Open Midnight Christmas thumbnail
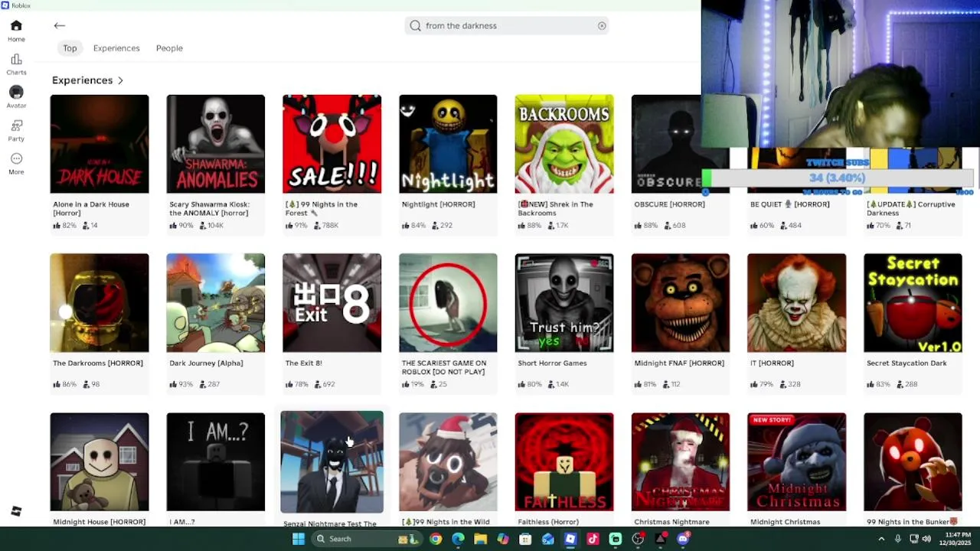This screenshot has width=980, height=551. click(797, 462)
